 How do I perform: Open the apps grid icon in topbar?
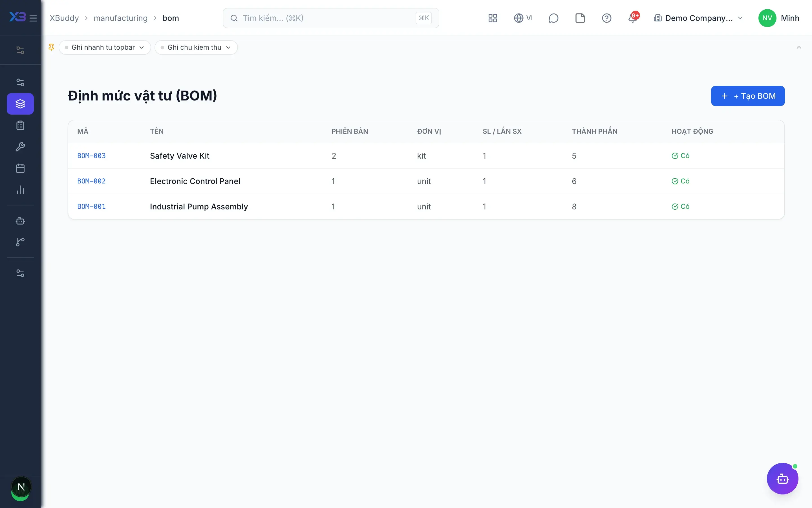coord(493,18)
